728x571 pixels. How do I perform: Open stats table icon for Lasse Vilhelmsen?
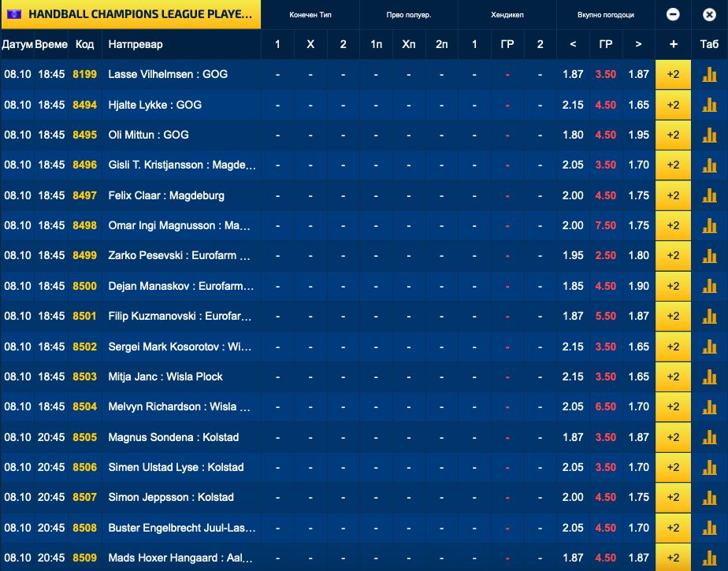pos(709,74)
